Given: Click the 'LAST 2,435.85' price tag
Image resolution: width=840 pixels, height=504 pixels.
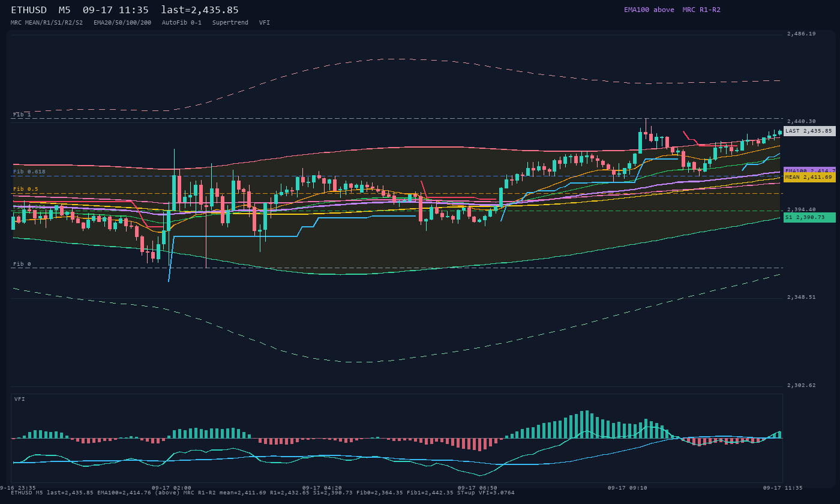Looking at the screenshot, I should point(809,131).
